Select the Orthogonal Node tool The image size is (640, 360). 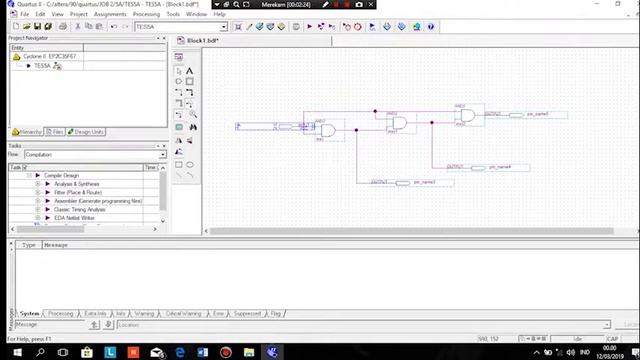(x=179, y=93)
